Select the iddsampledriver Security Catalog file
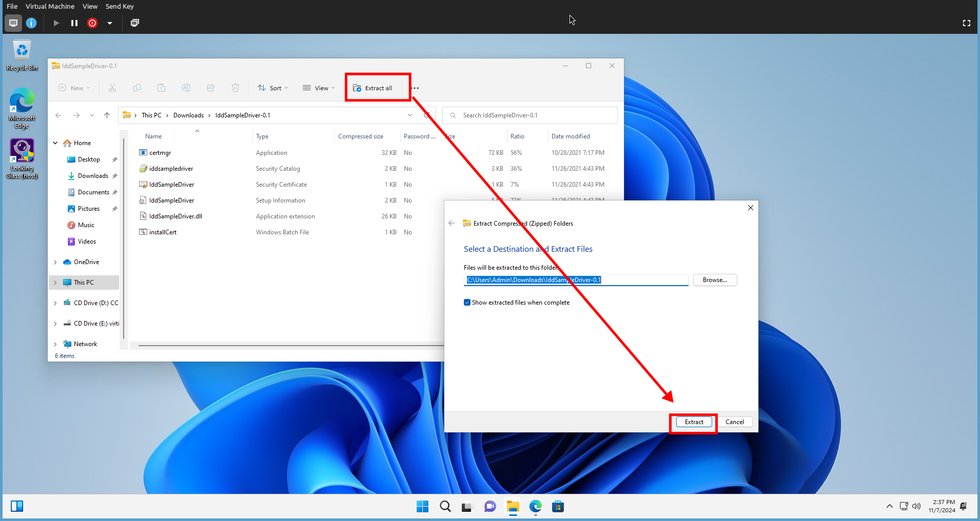 pos(171,169)
